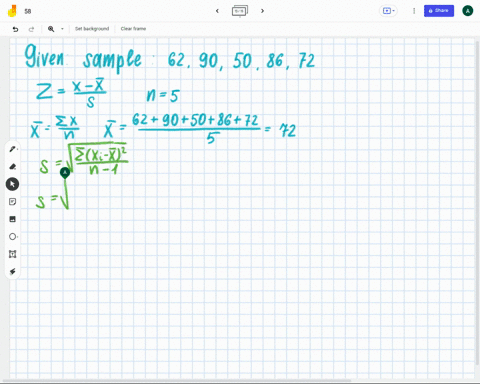Choose the Select arrow tool

pyautogui.click(x=12, y=184)
